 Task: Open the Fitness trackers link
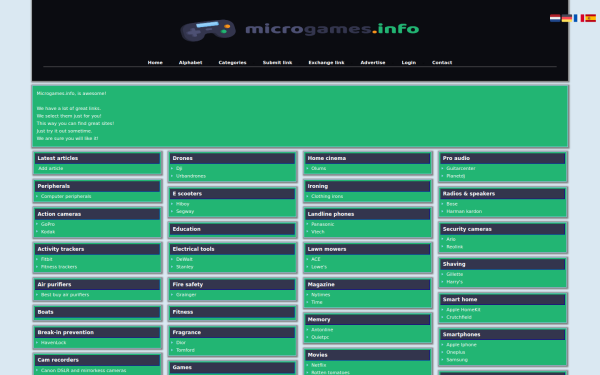[x=59, y=267]
